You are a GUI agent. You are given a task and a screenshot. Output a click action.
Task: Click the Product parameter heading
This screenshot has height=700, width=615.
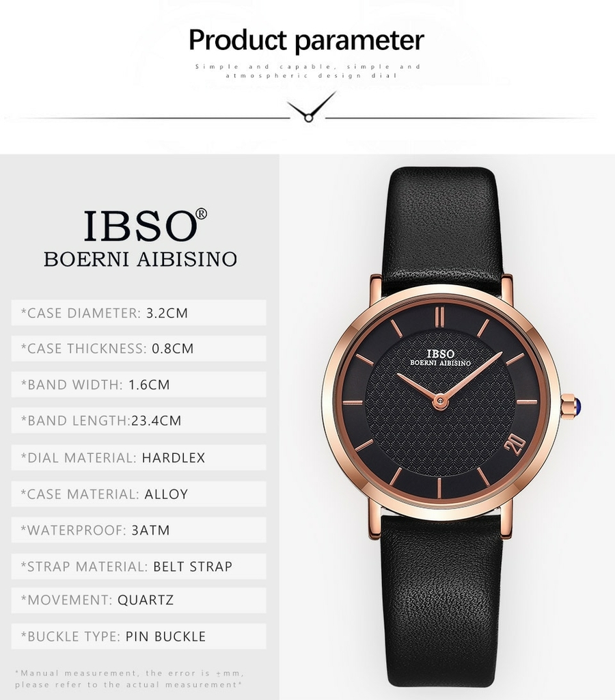306,40
